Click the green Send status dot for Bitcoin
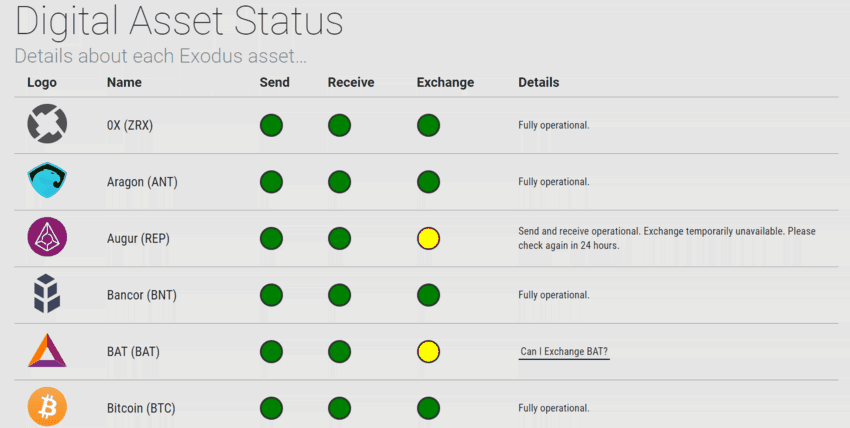Screen dimensions: 850x428 [271, 408]
